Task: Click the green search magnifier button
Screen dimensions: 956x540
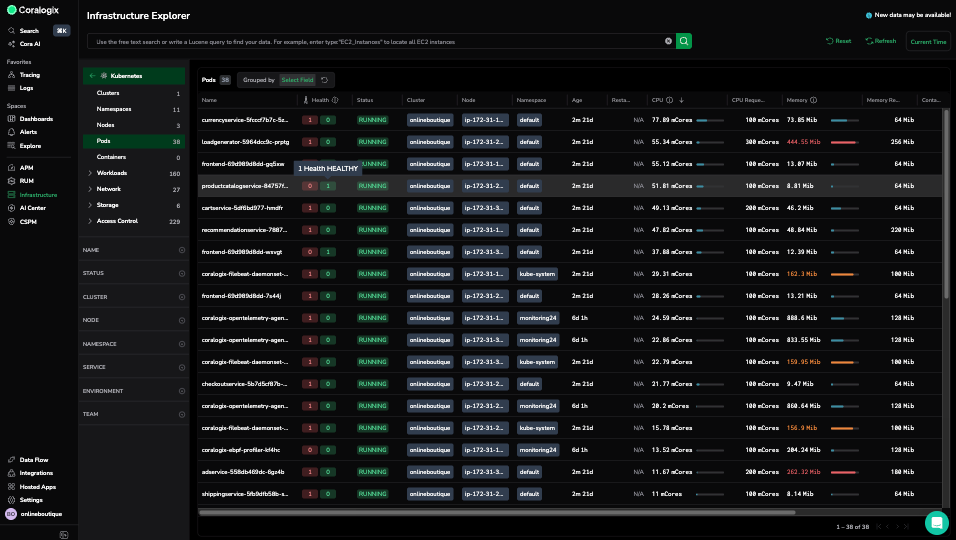Action: 684,41
